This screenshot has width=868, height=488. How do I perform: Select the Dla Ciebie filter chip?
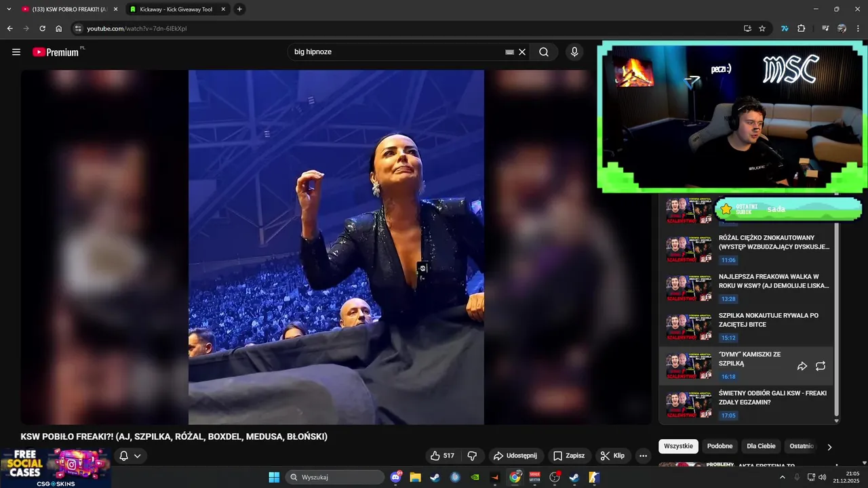pos(761,446)
